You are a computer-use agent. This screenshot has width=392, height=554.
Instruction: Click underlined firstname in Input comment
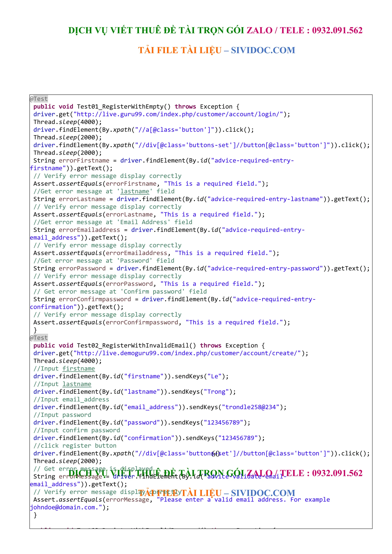pos(78,368)
